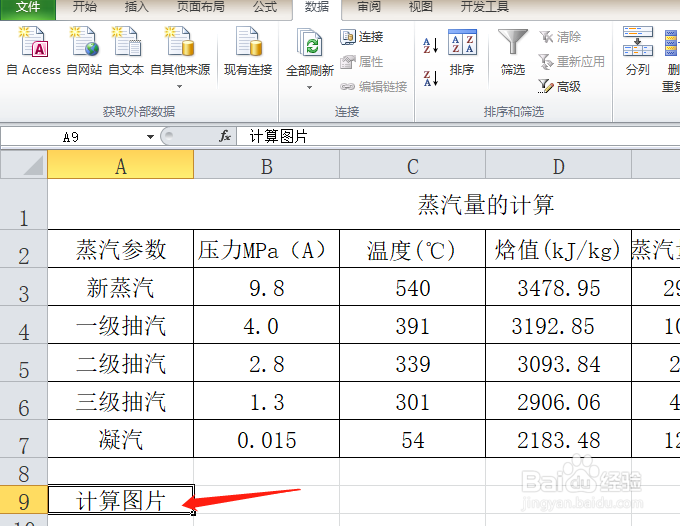Screen dimensions: 680x526
Task: Click the fx insert function button
Action: click(225, 137)
